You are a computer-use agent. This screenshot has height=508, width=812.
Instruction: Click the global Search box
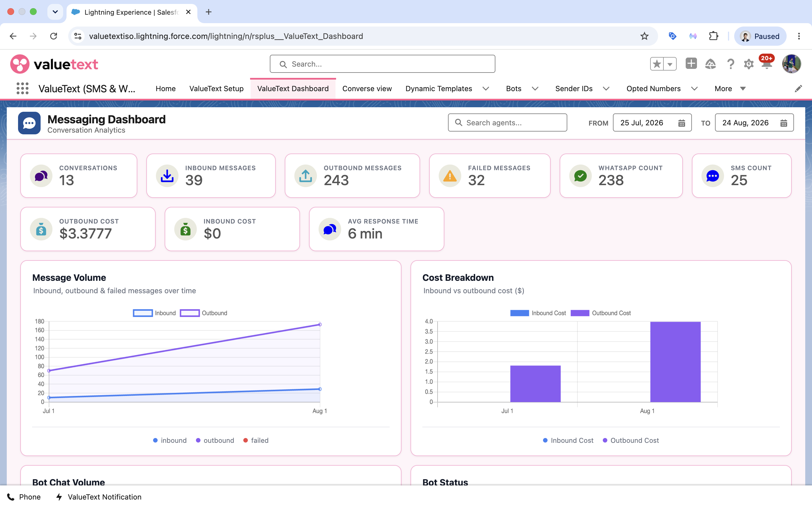382,64
